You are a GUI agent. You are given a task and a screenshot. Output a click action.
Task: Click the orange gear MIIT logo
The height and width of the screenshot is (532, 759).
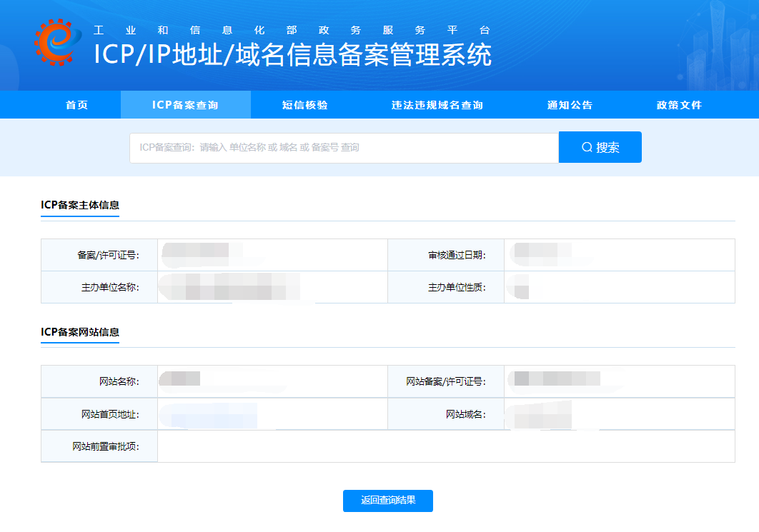point(57,42)
